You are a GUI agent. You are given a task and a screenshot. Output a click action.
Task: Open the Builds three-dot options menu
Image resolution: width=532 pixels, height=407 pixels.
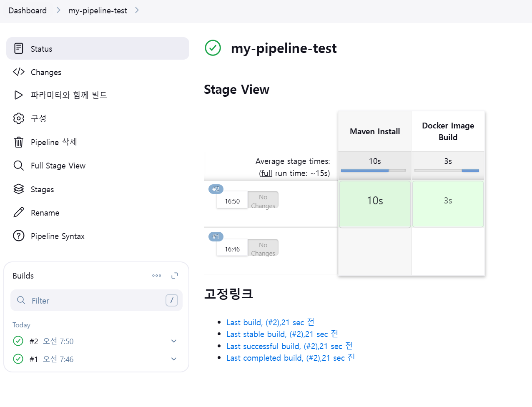(x=157, y=276)
